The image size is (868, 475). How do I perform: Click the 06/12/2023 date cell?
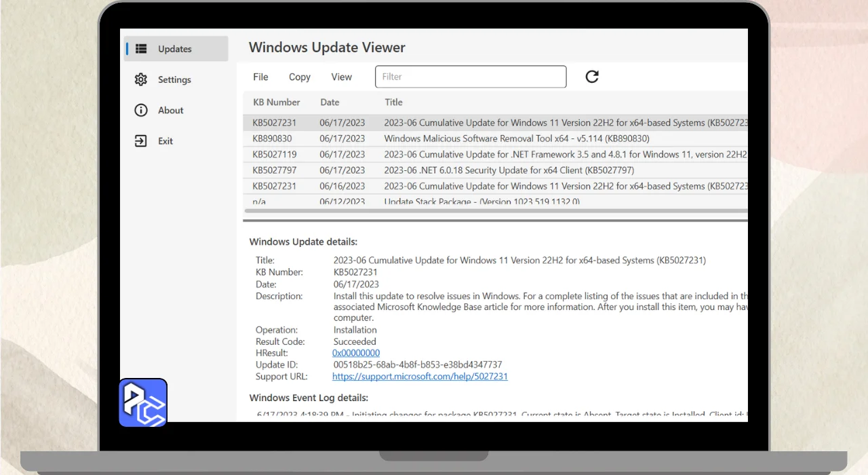tap(342, 202)
